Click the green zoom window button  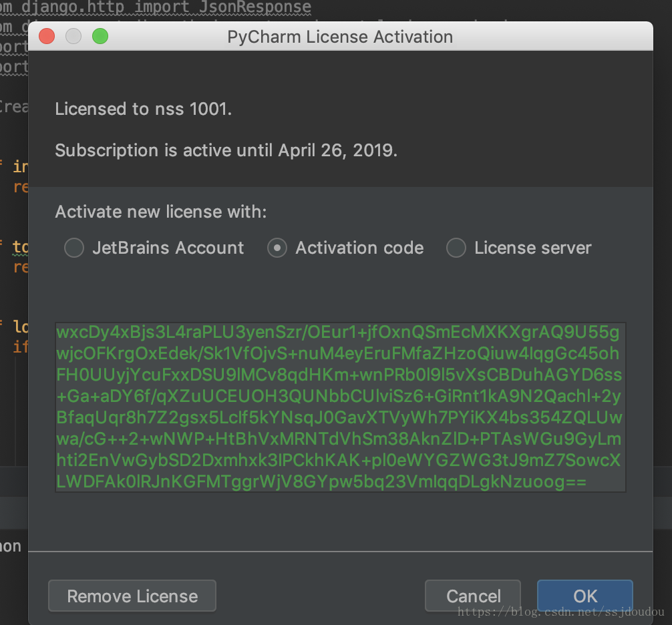(x=100, y=36)
